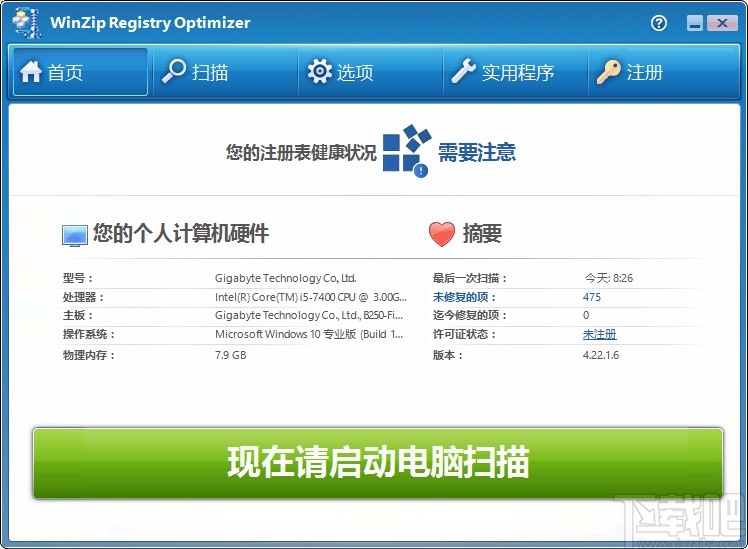
Task: Click the 需要注意 status text
Action: [x=477, y=153]
